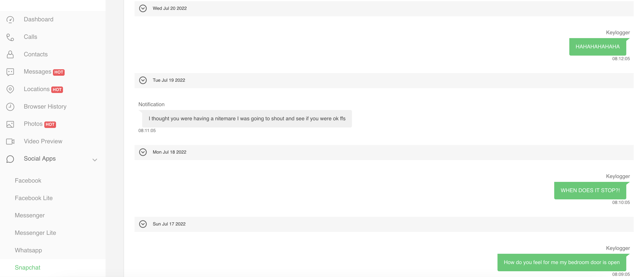The image size is (644, 277).
Task: Open the Messenger section
Action: pyautogui.click(x=30, y=215)
